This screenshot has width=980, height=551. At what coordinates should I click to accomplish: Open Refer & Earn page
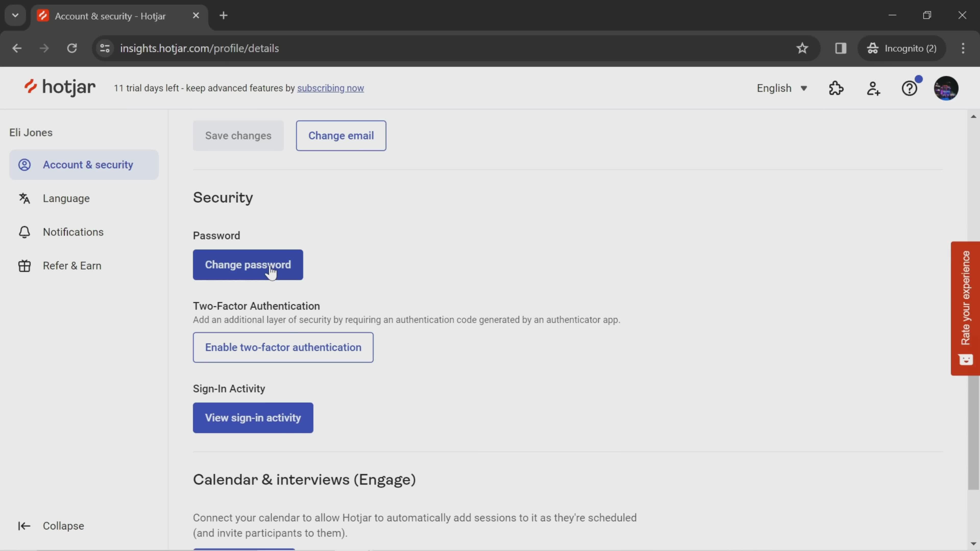coord(72,265)
